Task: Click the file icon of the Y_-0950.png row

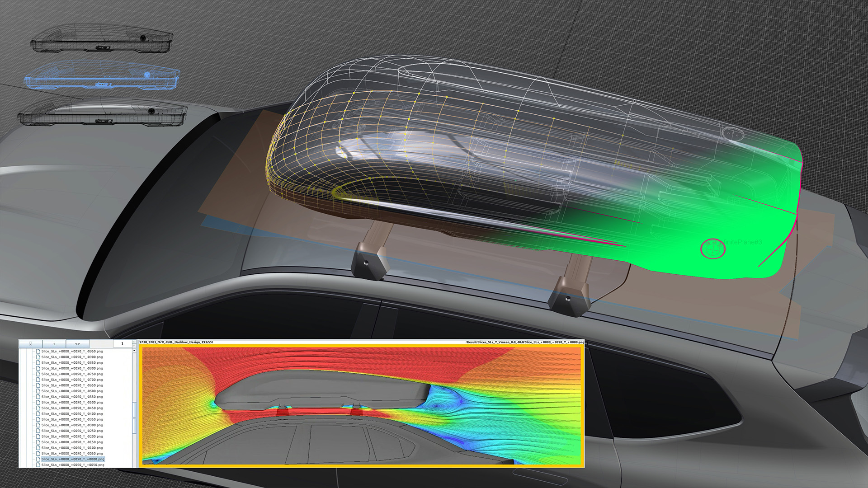Action: point(38,351)
